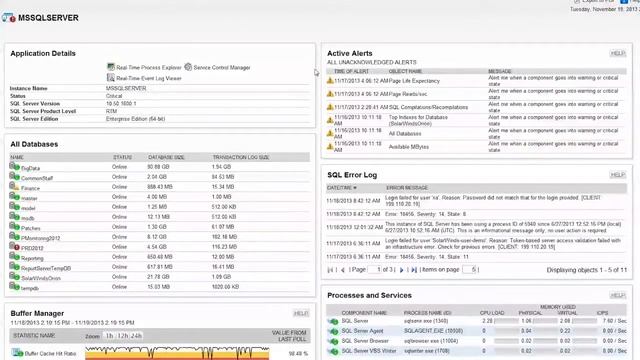The height and width of the screenshot is (360, 640).
Task: Open Service Control Manager gear icon
Action: [188, 67]
